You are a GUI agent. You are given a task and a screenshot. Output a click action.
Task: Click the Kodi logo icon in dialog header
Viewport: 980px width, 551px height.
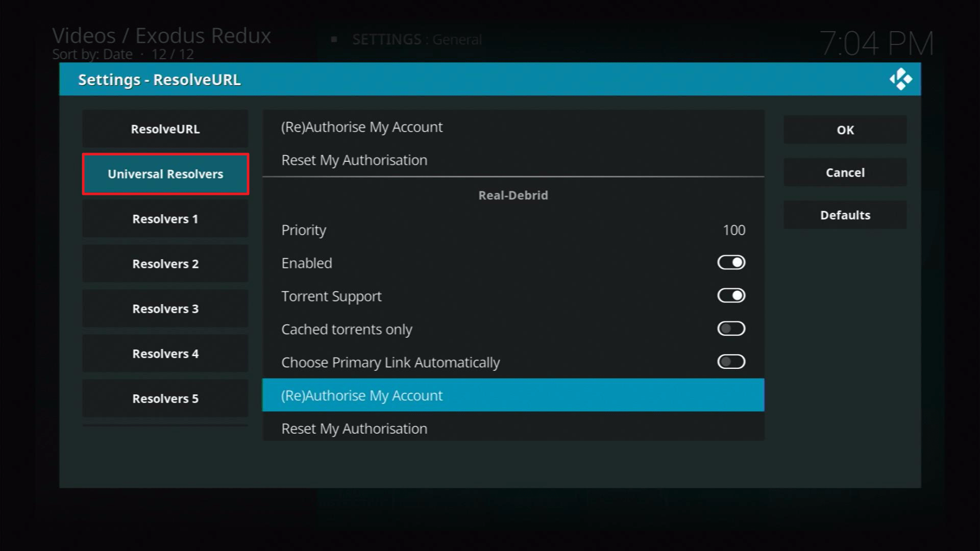coord(900,79)
